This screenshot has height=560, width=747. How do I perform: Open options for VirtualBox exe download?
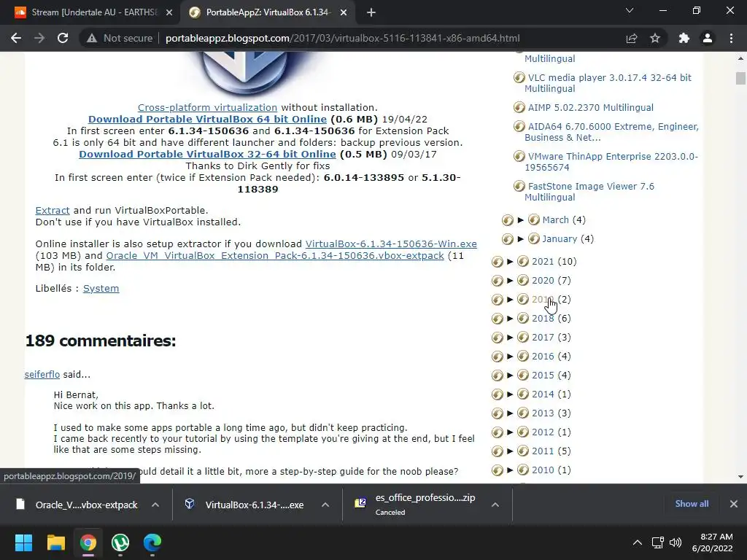[325, 505]
